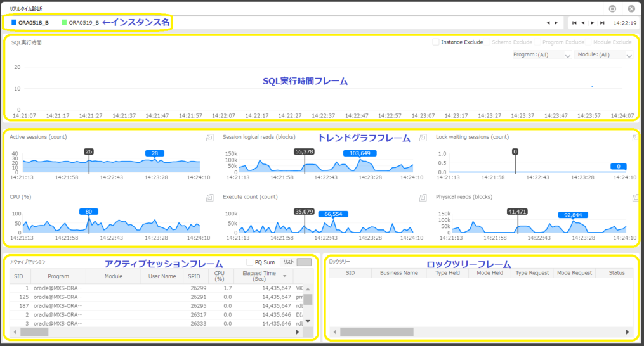Screen dimensions: 644x346
Task: Select session row with SID 125
Action: [x=156, y=297]
